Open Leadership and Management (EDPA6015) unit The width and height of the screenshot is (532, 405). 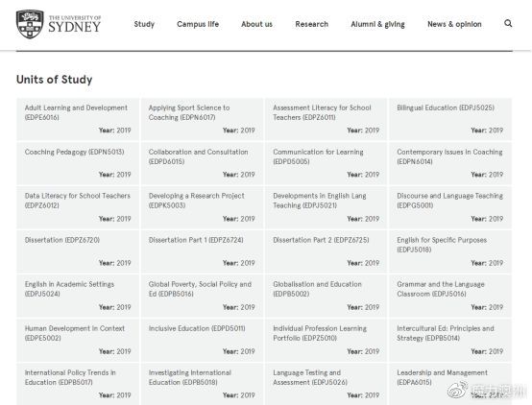450,384
